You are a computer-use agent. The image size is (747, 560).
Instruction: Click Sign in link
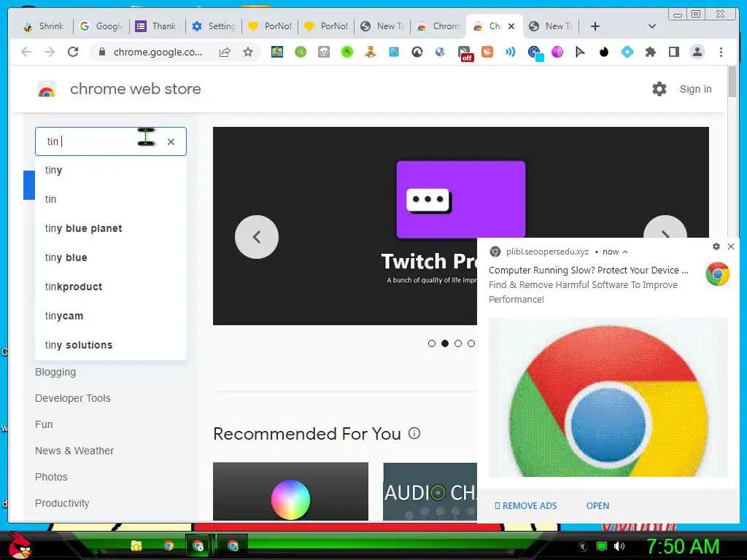point(695,89)
